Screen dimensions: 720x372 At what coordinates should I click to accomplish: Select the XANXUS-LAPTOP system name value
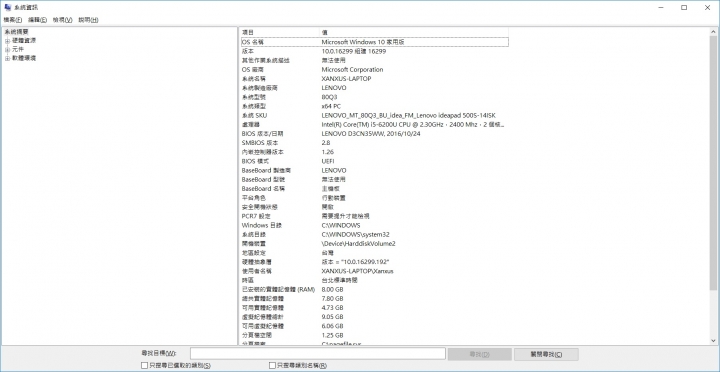346,79
